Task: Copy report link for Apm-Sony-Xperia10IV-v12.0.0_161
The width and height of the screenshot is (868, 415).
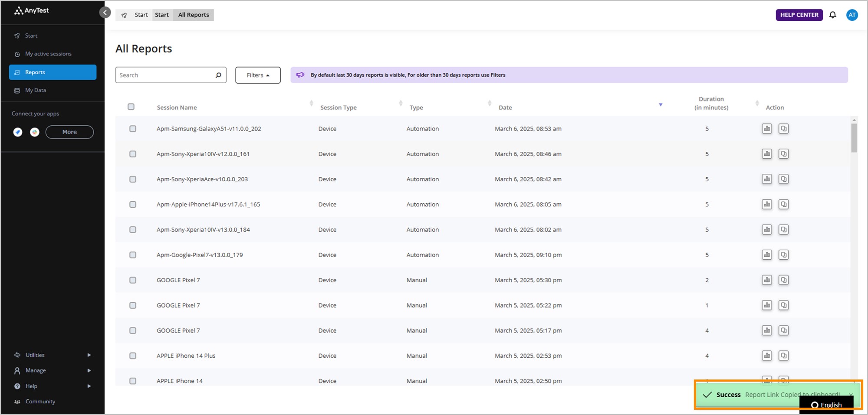Action: pyautogui.click(x=783, y=154)
